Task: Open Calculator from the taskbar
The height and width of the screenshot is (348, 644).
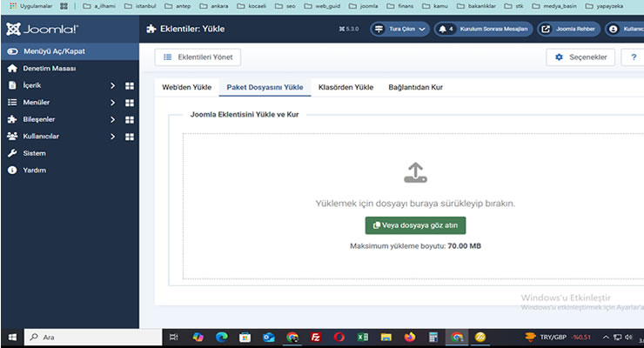Action: tap(433, 338)
